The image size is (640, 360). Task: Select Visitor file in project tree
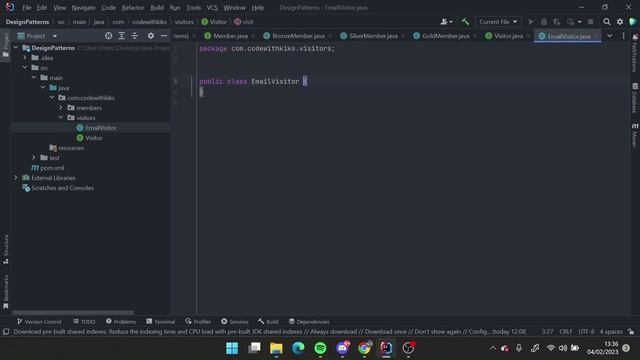(93, 138)
